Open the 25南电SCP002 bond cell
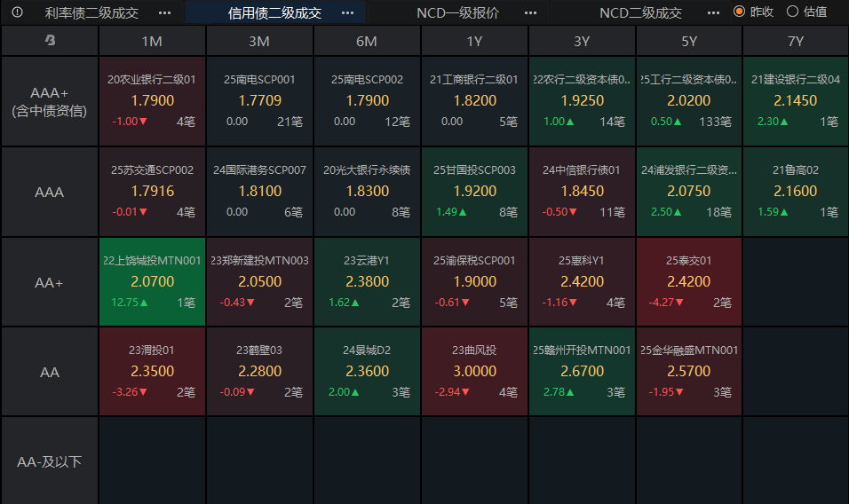Viewport: 849px width, 504px height. 367,101
